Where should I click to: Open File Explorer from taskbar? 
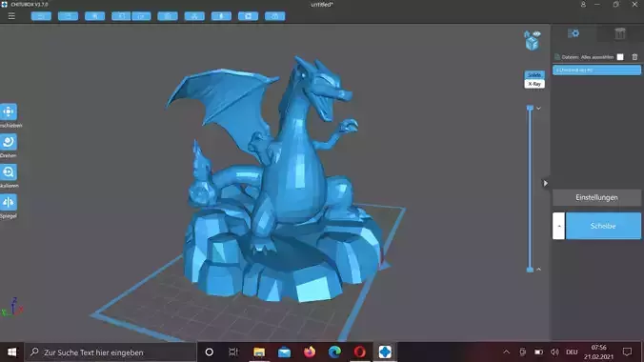(x=259, y=352)
